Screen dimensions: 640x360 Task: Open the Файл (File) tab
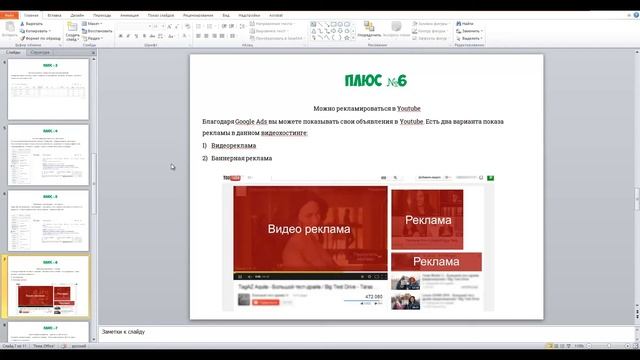[x=9, y=15]
